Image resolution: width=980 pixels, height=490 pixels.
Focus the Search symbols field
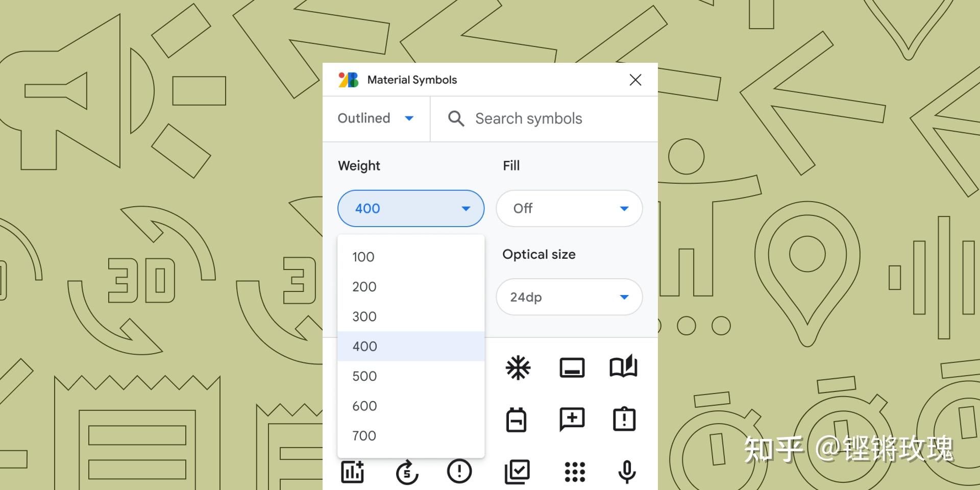544,118
